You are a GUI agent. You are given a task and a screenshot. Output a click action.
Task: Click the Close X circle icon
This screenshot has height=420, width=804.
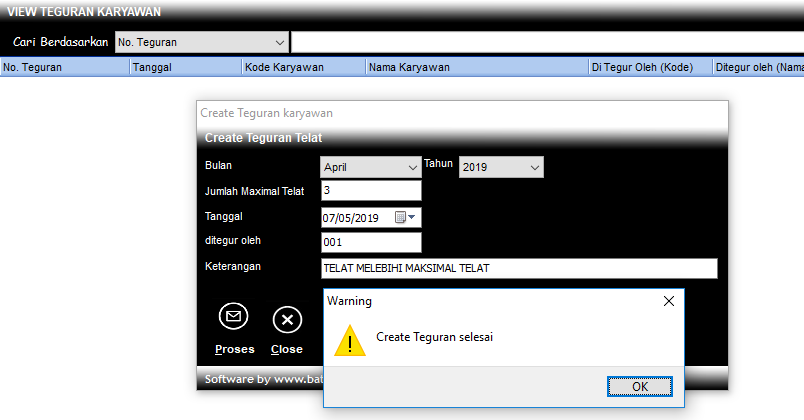point(287,319)
